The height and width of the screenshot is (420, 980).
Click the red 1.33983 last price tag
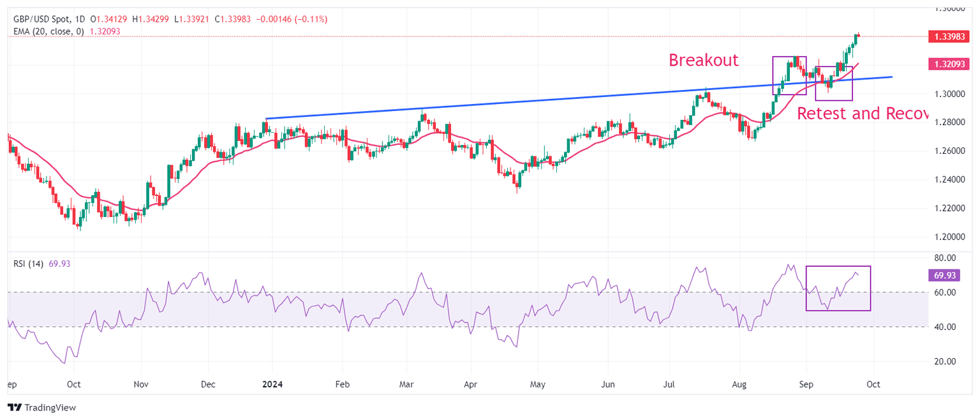[949, 36]
